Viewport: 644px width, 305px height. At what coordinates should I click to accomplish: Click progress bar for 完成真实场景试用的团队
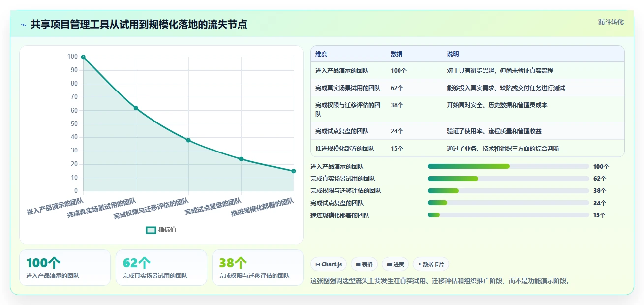(x=508, y=179)
